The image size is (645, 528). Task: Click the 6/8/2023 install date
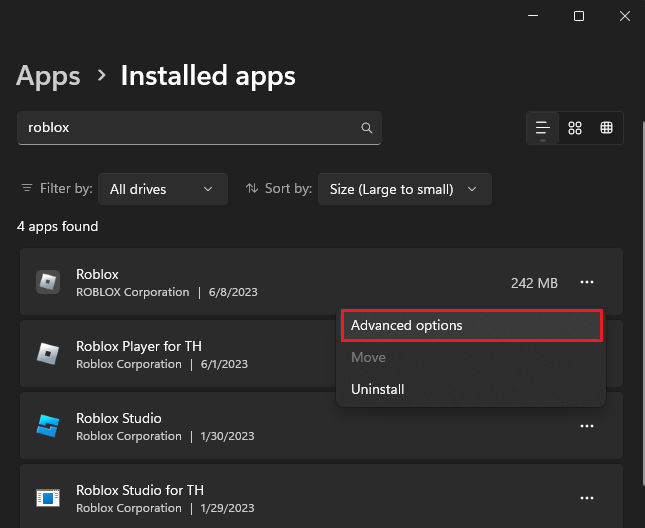[233, 292]
